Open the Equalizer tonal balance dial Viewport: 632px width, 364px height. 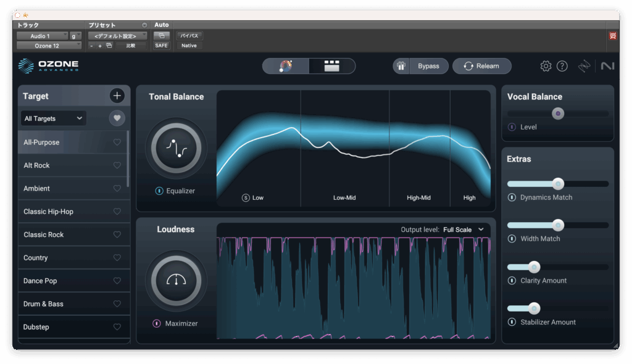tap(176, 148)
